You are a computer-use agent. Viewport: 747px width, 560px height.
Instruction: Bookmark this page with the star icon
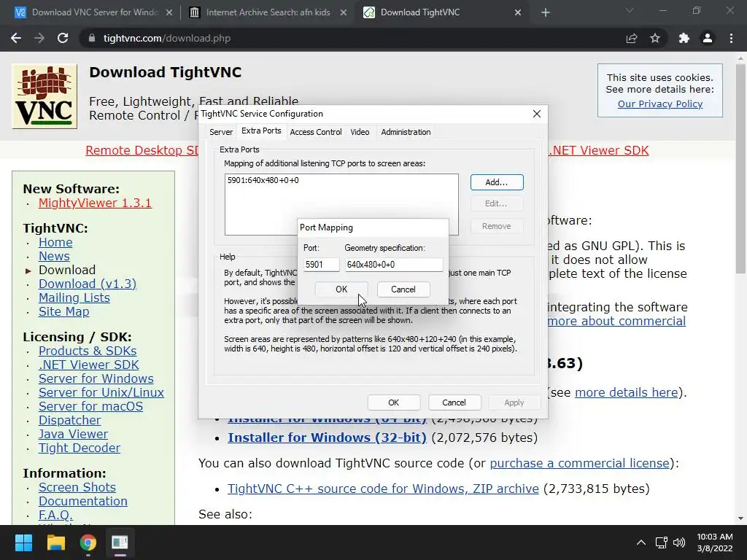click(x=655, y=38)
